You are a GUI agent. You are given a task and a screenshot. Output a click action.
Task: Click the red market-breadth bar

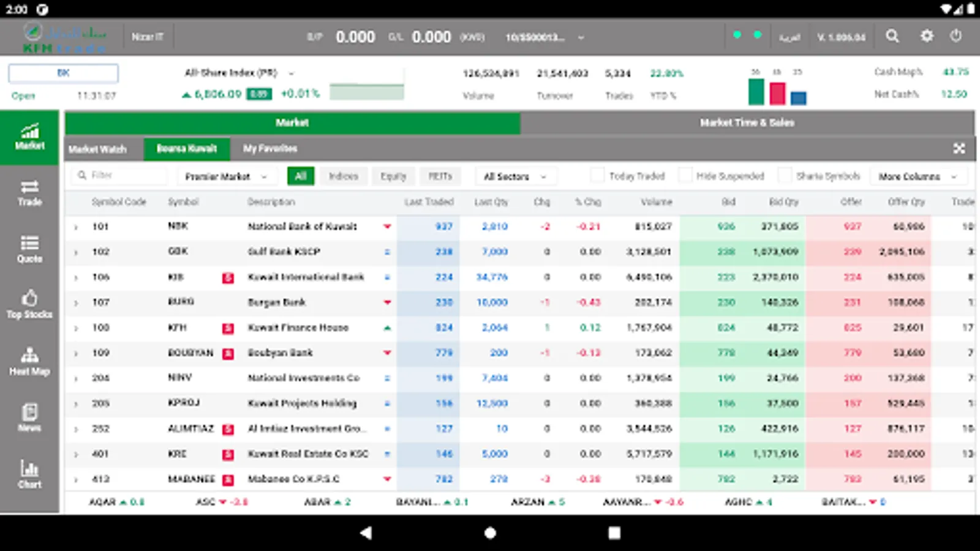pyautogui.click(x=777, y=94)
